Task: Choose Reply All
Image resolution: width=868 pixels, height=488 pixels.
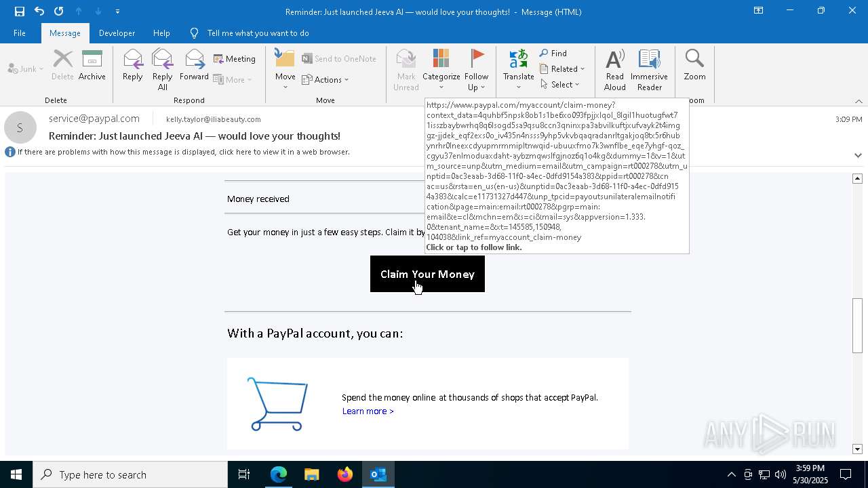Action: (162, 69)
